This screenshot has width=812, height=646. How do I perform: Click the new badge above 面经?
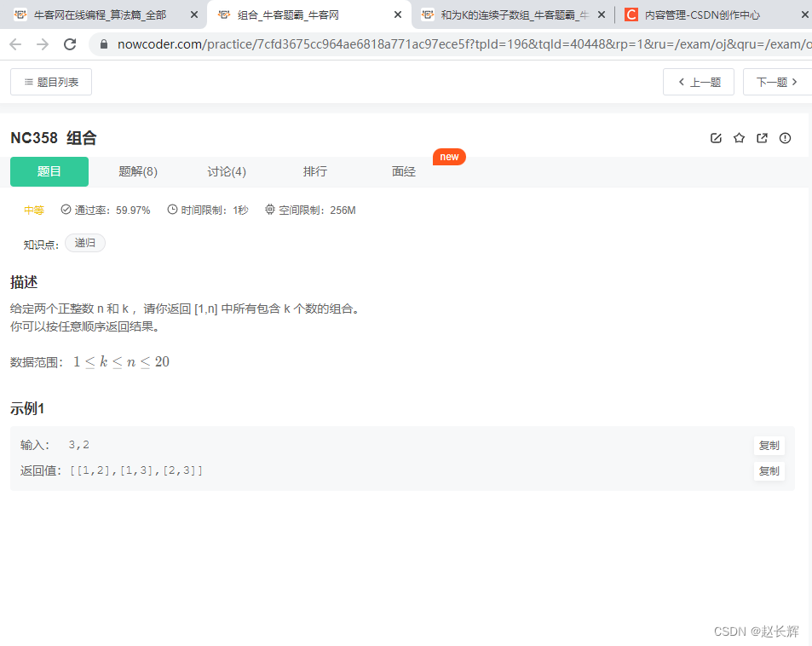(x=449, y=157)
